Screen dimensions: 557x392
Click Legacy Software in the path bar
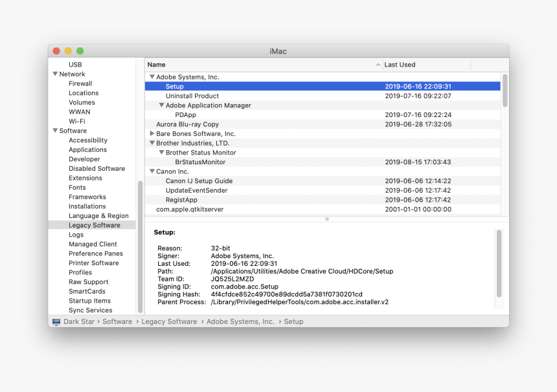pos(169,321)
